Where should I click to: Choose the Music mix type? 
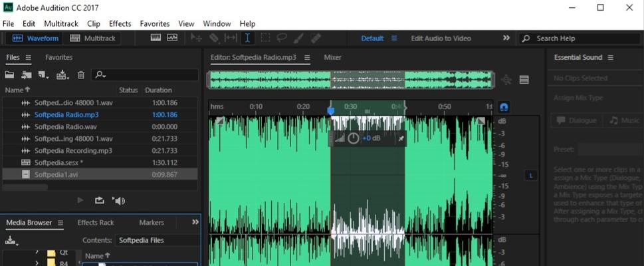[x=623, y=120]
